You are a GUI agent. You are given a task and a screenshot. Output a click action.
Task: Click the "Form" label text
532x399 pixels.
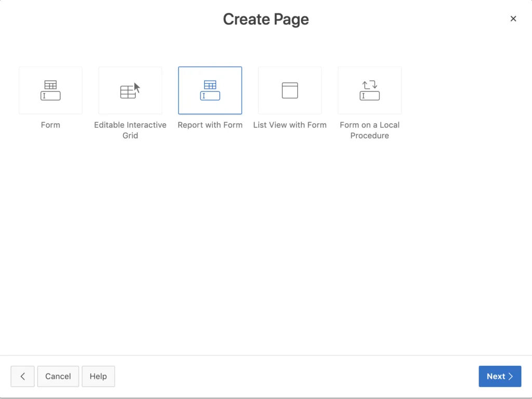[50, 125]
